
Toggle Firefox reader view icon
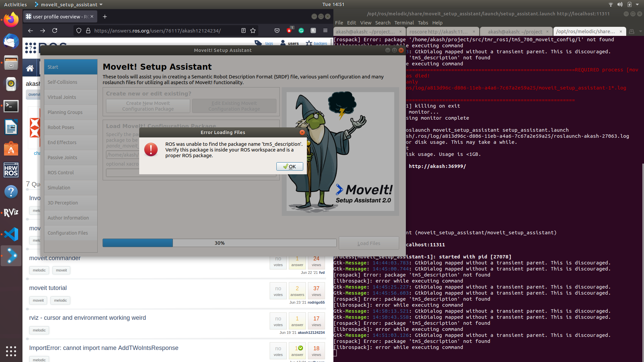click(244, 31)
